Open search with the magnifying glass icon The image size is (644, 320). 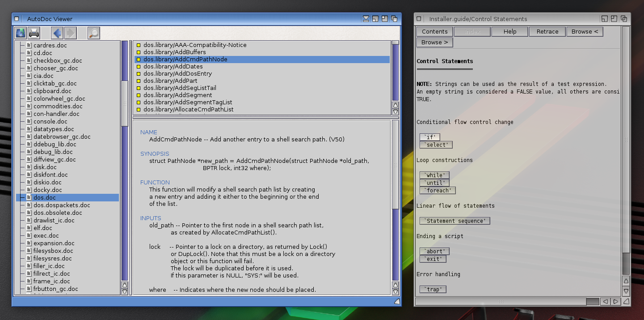click(93, 33)
